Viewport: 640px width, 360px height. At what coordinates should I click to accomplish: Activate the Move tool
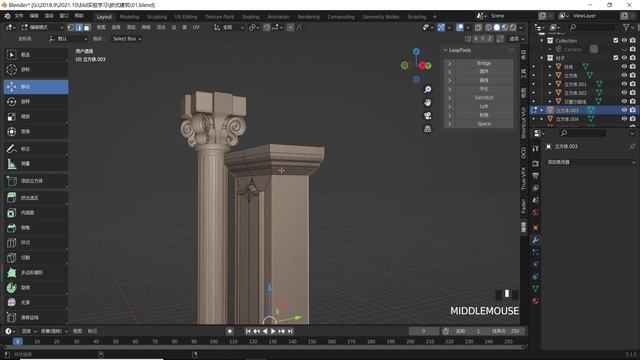pos(35,87)
